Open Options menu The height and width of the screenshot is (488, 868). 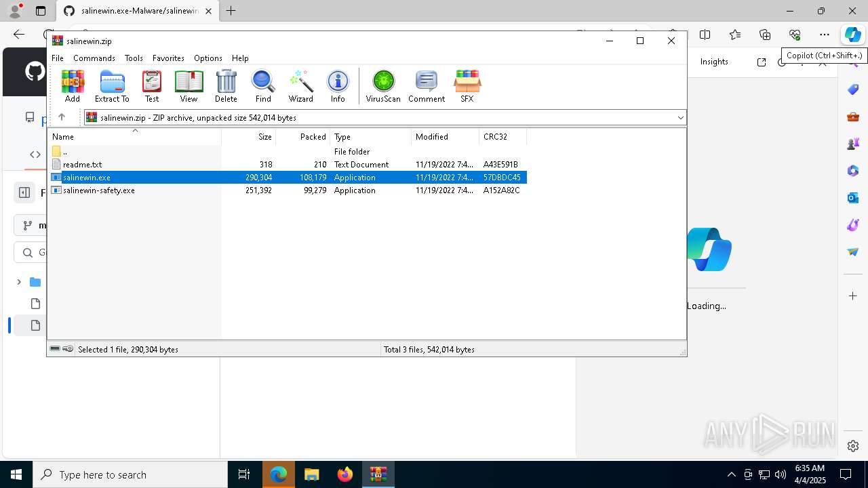208,58
